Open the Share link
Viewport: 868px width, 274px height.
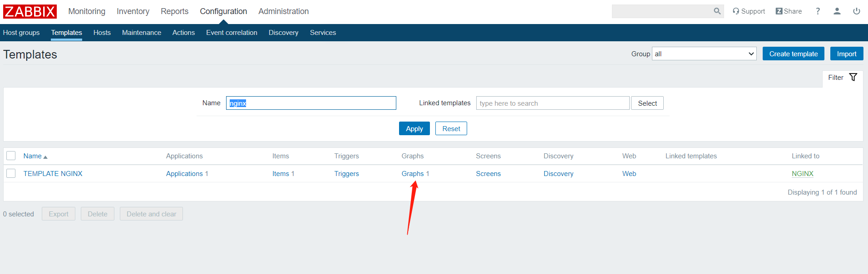pyautogui.click(x=789, y=11)
